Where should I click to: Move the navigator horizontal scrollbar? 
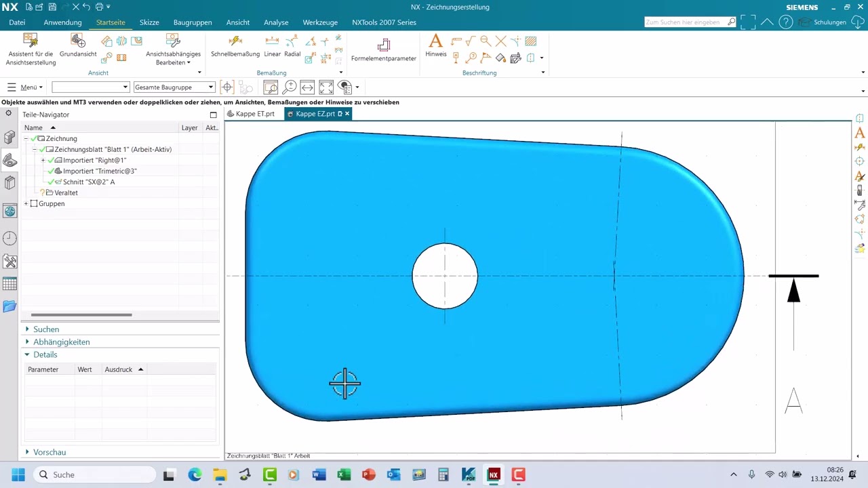[x=81, y=314]
